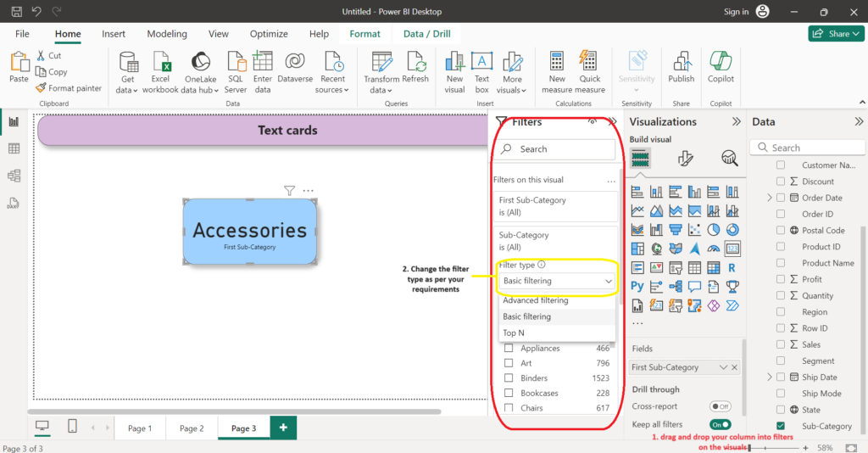868x453 pixels.
Task: Click the Enter data icon
Action: (x=263, y=62)
